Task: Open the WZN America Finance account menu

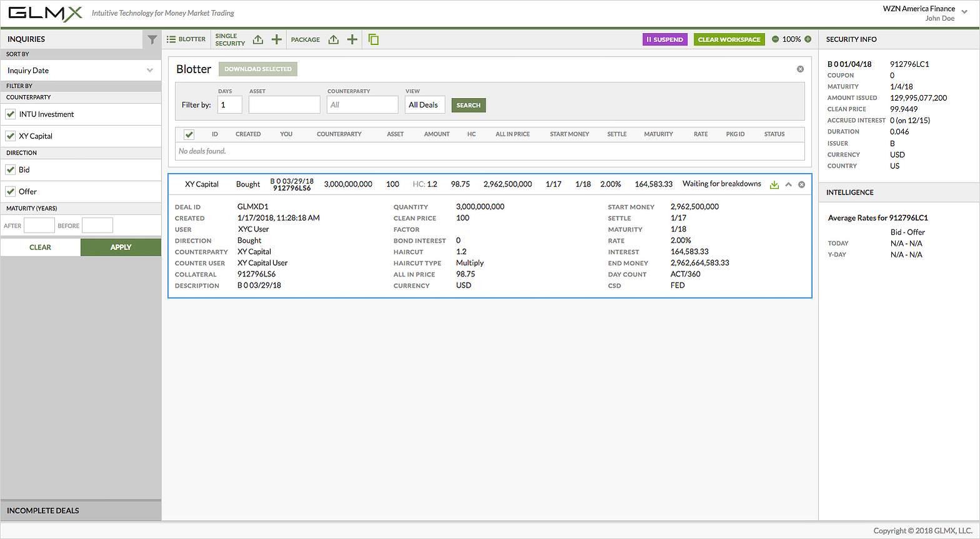Action: pyautogui.click(x=964, y=11)
